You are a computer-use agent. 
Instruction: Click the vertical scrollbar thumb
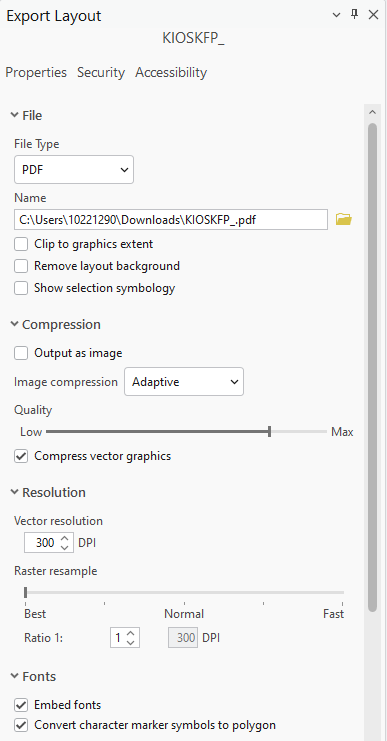click(x=372, y=368)
